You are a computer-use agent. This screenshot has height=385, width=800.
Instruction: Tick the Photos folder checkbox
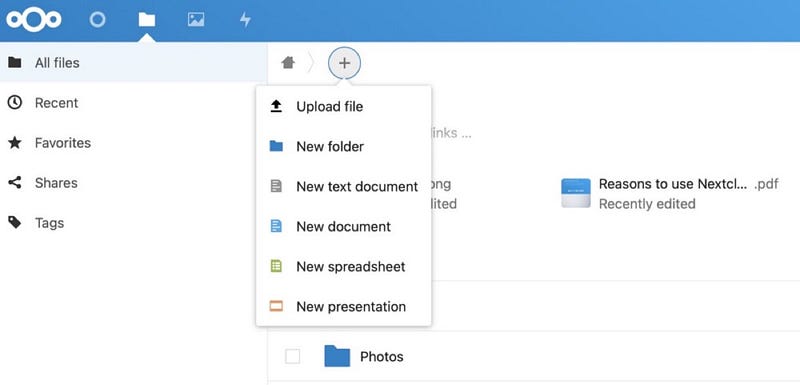[x=292, y=356]
